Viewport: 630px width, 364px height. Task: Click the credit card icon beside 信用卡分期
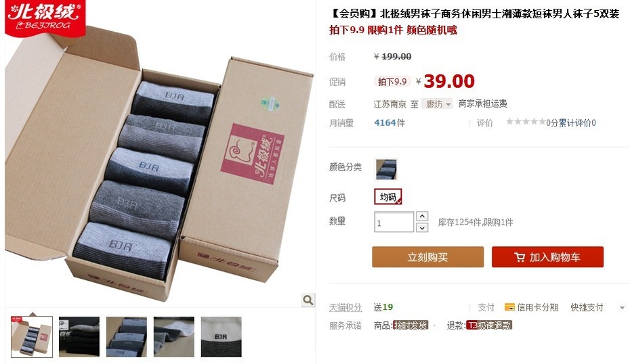point(509,307)
